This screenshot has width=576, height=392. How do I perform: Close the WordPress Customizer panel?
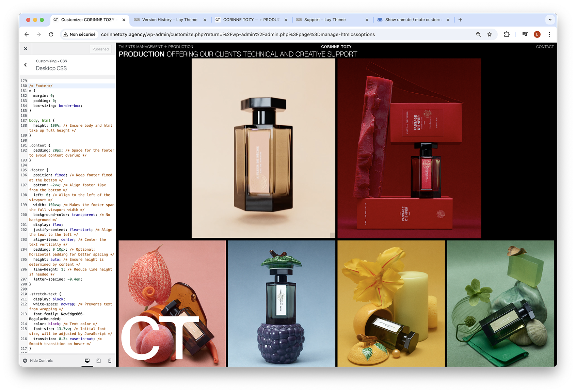click(26, 49)
